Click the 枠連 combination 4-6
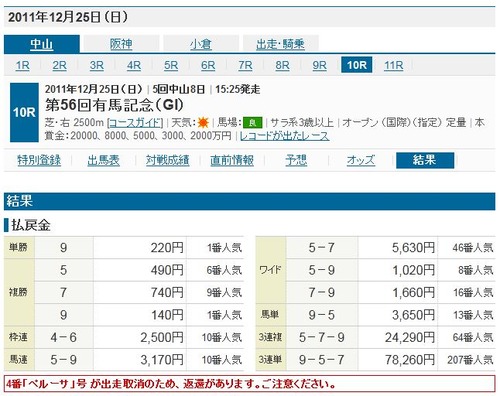500x396 pixels. click(64, 337)
